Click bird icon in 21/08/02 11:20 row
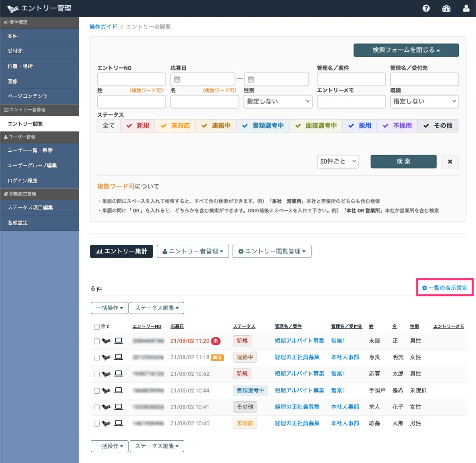Image resolution: width=476 pixels, height=463 pixels. pos(106,341)
